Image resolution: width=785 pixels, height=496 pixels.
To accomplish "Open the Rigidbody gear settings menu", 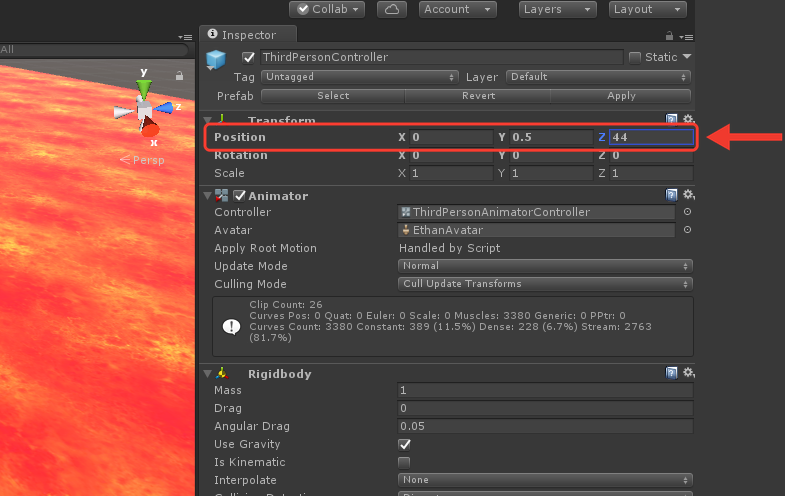I will point(688,372).
